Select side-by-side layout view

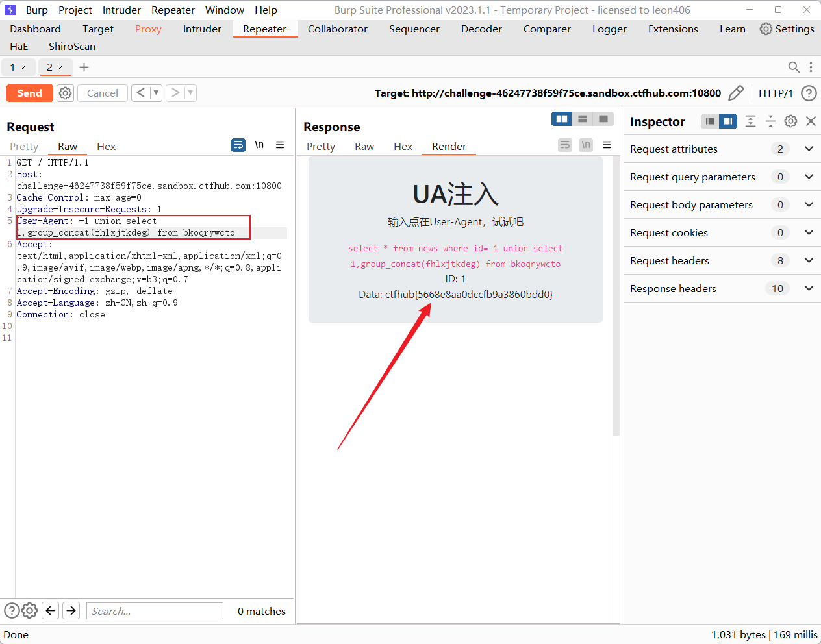[x=562, y=119]
